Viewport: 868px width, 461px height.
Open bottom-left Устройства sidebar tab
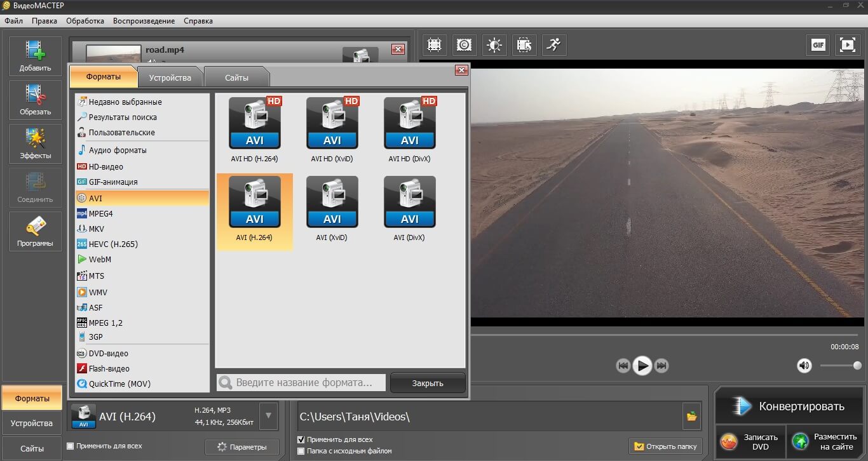click(x=32, y=423)
